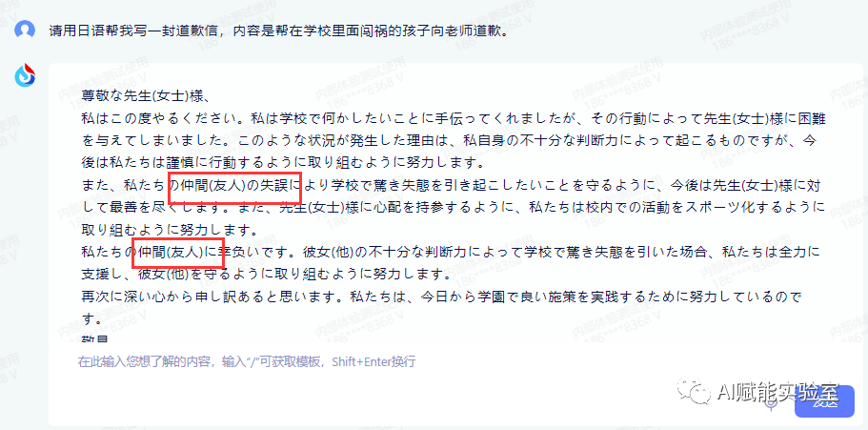
Task: Click the blue 发送 send button
Action: click(x=824, y=401)
